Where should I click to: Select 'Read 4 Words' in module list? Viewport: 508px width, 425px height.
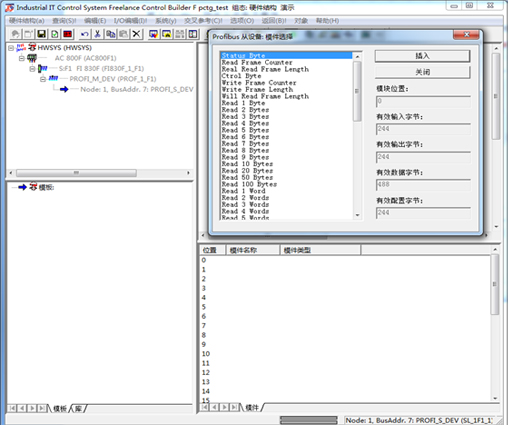coord(245,211)
